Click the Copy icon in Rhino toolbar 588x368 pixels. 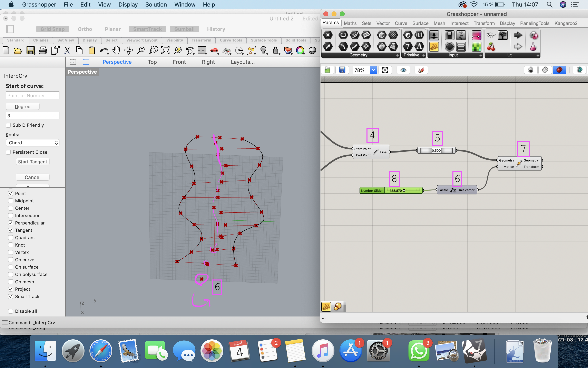79,51
